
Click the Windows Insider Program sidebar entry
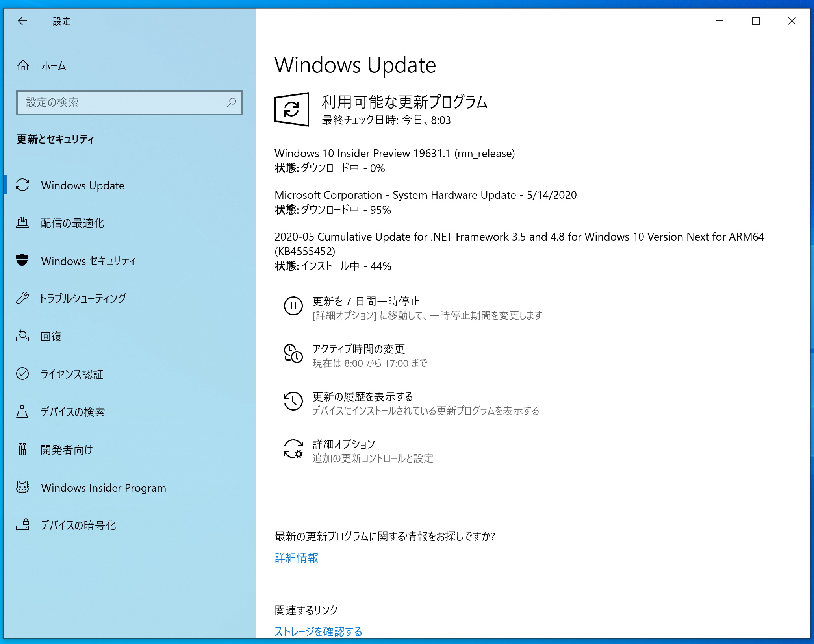point(103,488)
